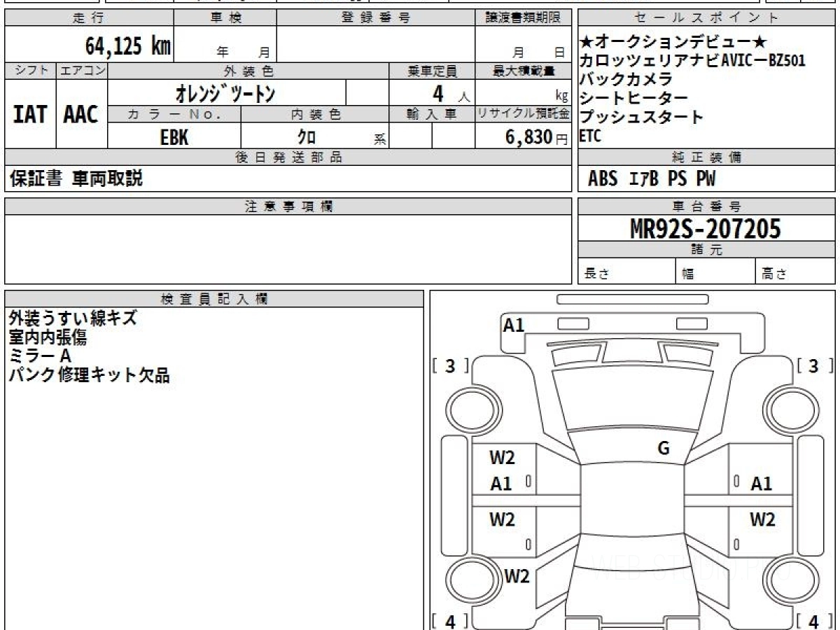Click the 外装うすい線キズ inspector note
The image size is (840, 630).
click(73, 318)
